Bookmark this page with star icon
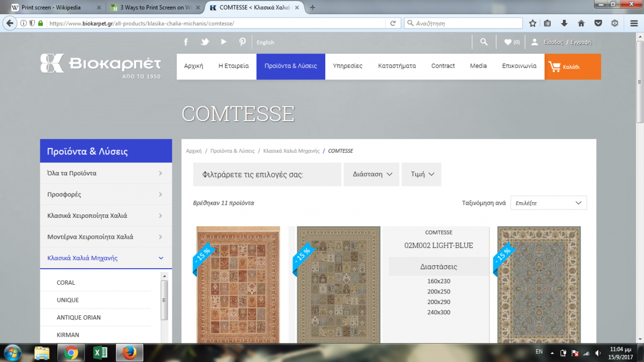This screenshot has width=644, height=362. [x=532, y=23]
